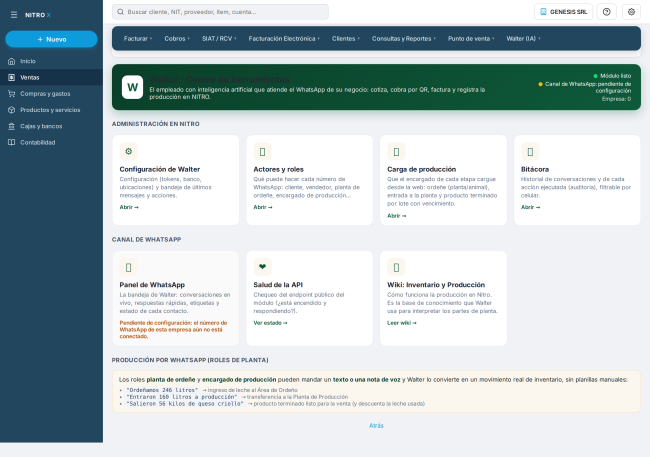Expand the Clientes dropdown menu
The width and height of the screenshot is (650, 457).
pos(346,39)
